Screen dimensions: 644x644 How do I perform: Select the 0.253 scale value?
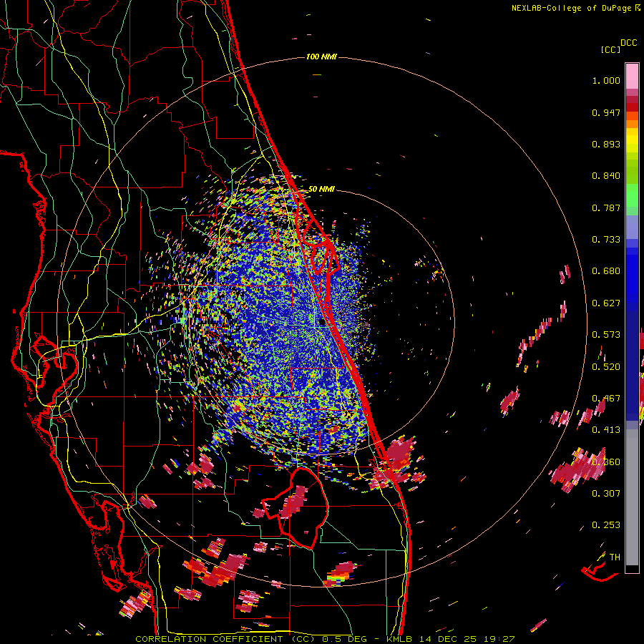[x=606, y=525]
